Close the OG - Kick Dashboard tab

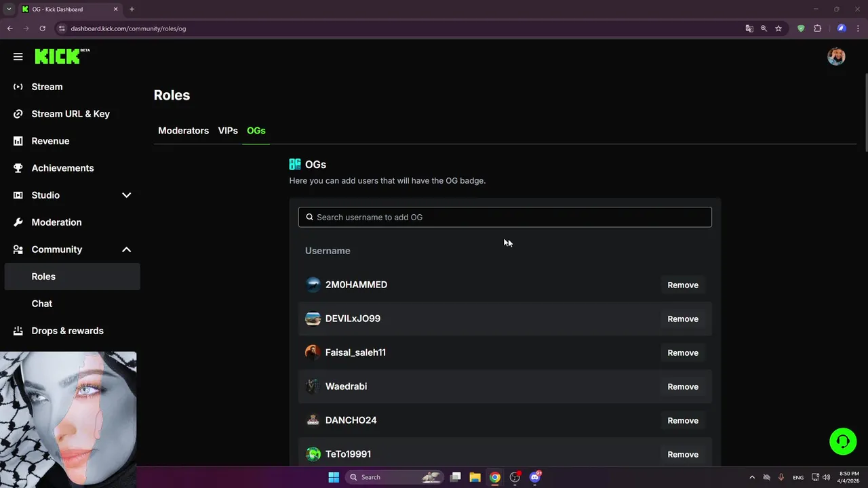[x=115, y=9]
